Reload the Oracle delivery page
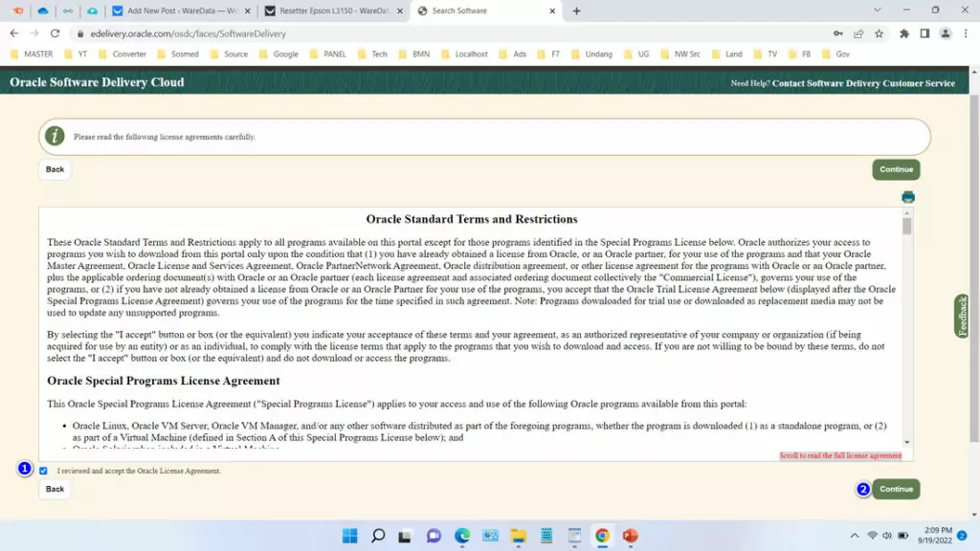This screenshot has width=980, height=551. point(55,33)
